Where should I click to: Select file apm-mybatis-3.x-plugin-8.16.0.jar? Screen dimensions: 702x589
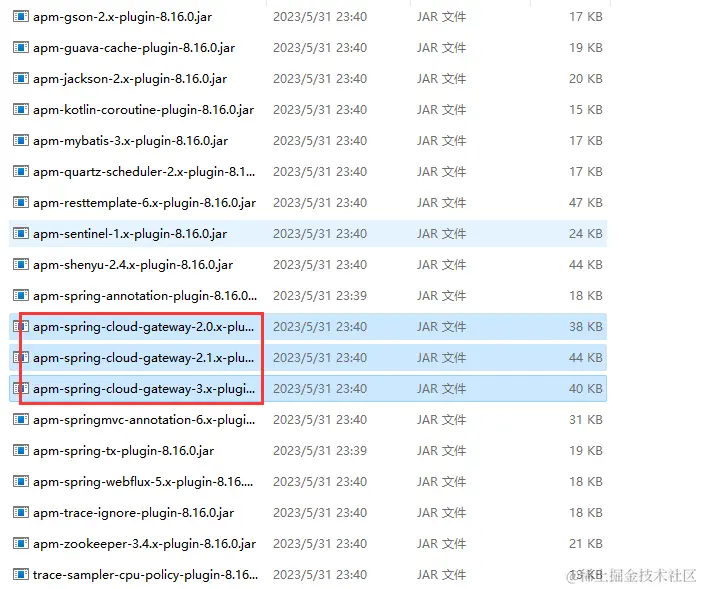point(130,141)
